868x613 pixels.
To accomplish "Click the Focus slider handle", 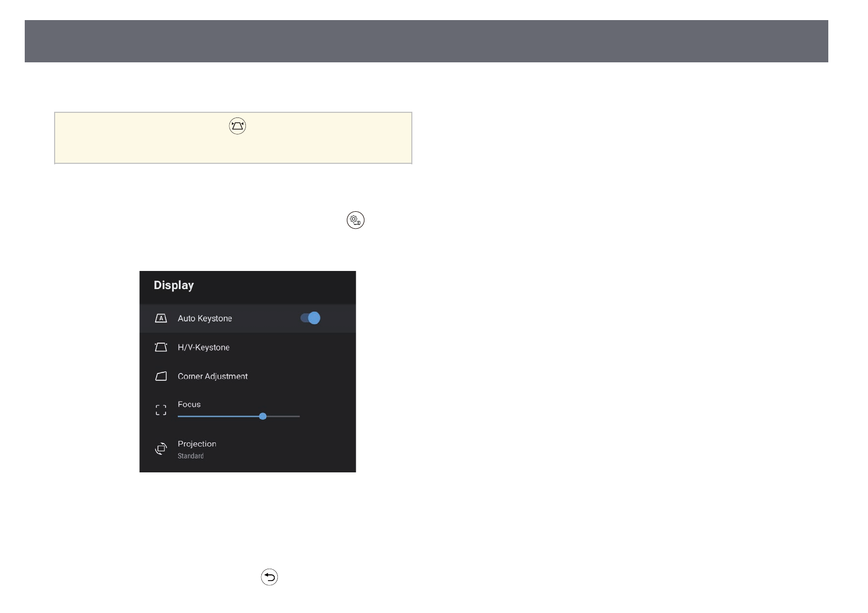I will coord(263,416).
